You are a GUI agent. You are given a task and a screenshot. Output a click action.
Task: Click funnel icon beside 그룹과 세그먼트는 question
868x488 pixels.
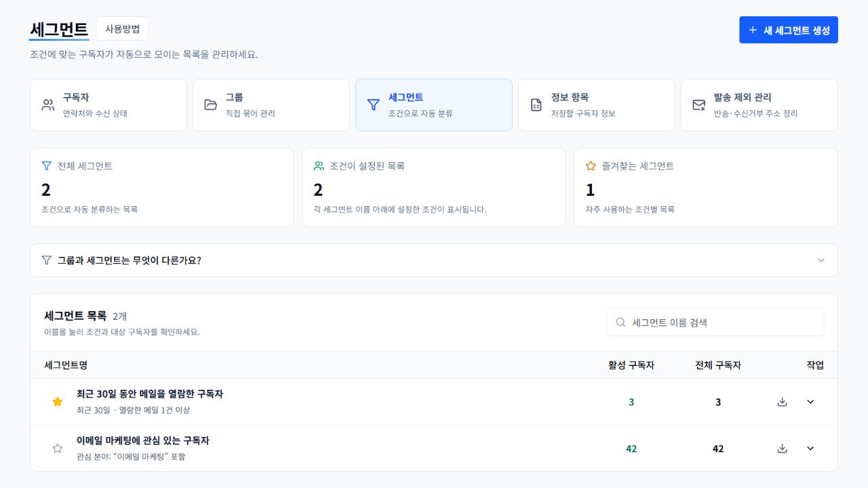tap(47, 260)
